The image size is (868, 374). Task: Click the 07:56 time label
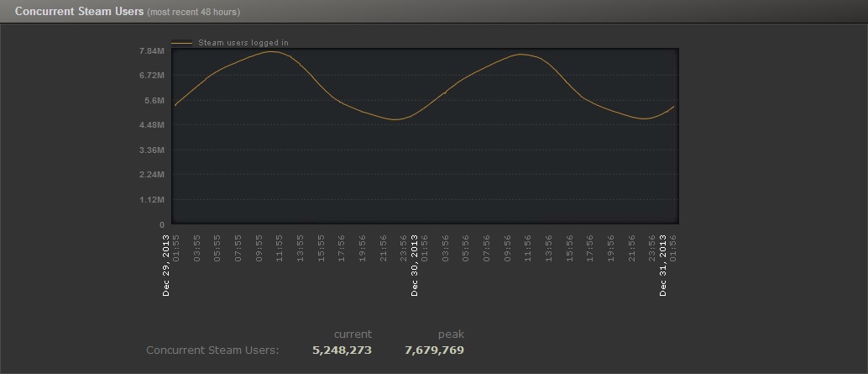[487, 247]
